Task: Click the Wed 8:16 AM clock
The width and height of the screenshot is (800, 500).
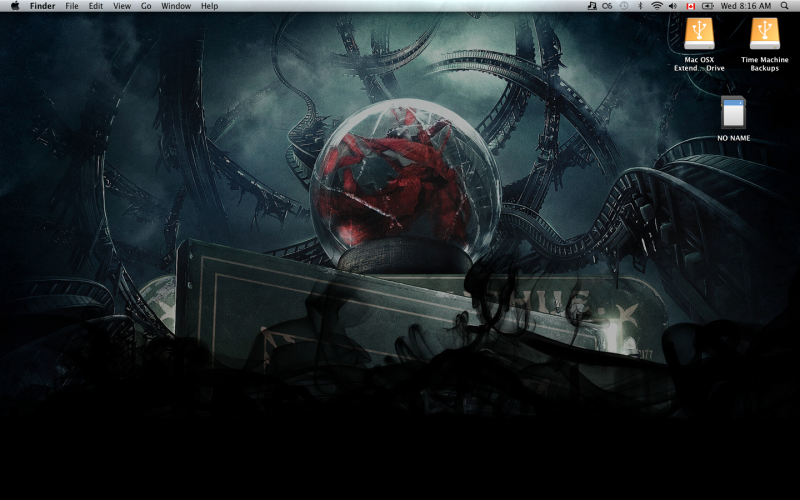Action: click(745, 6)
